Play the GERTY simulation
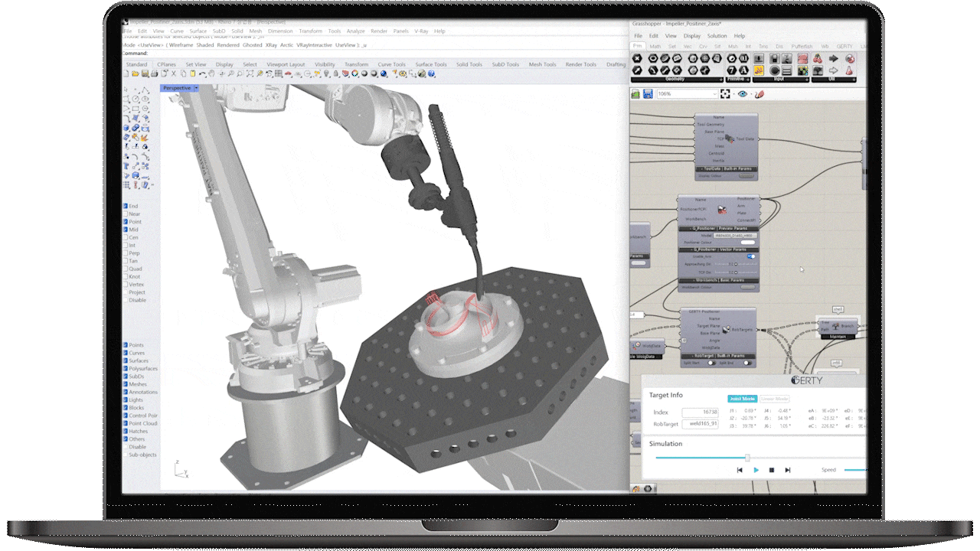The image size is (980, 551). point(756,470)
